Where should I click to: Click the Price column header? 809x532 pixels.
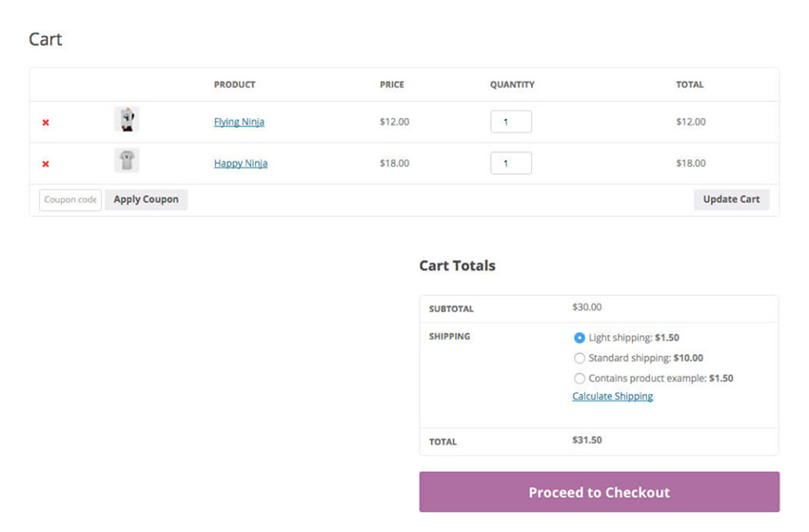coord(392,85)
